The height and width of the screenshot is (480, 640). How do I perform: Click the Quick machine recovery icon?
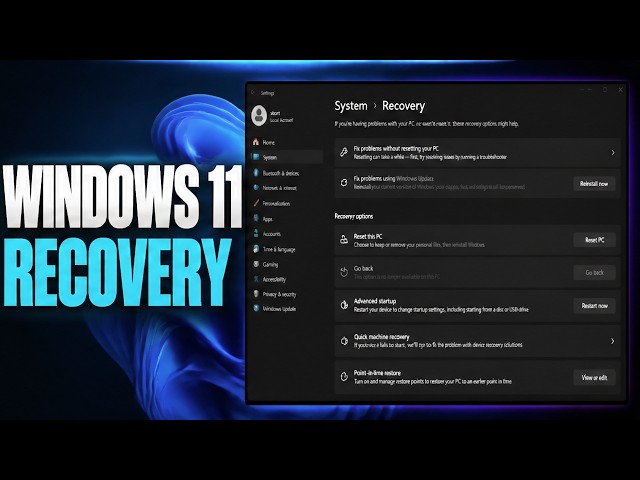(x=344, y=340)
